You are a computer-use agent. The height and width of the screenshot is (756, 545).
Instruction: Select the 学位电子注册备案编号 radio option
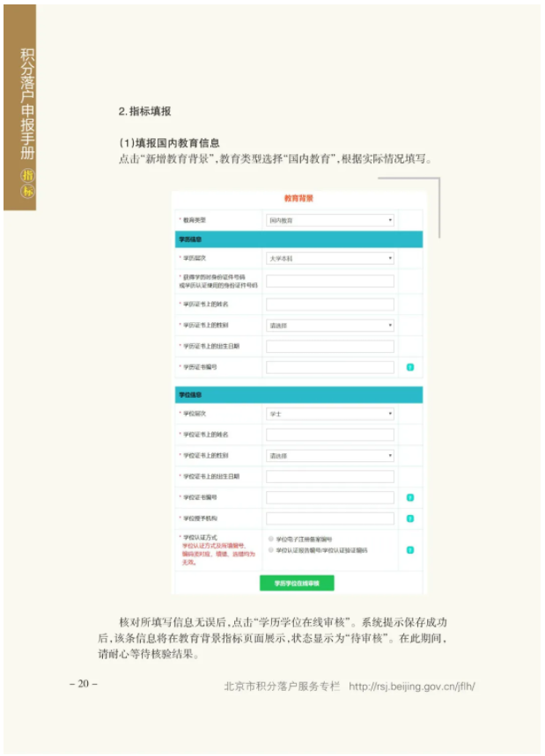tap(271, 539)
